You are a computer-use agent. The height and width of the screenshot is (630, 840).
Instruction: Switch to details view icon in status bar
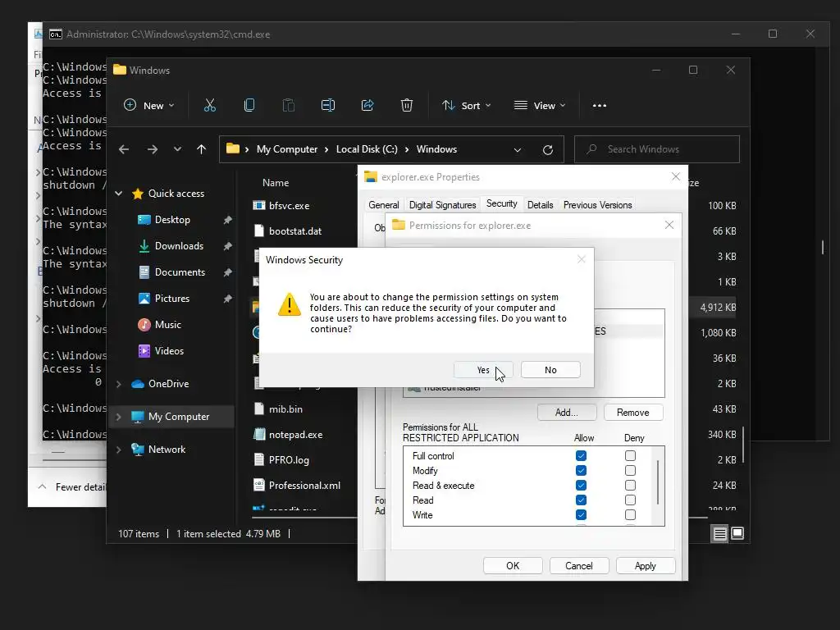pyautogui.click(x=719, y=533)
